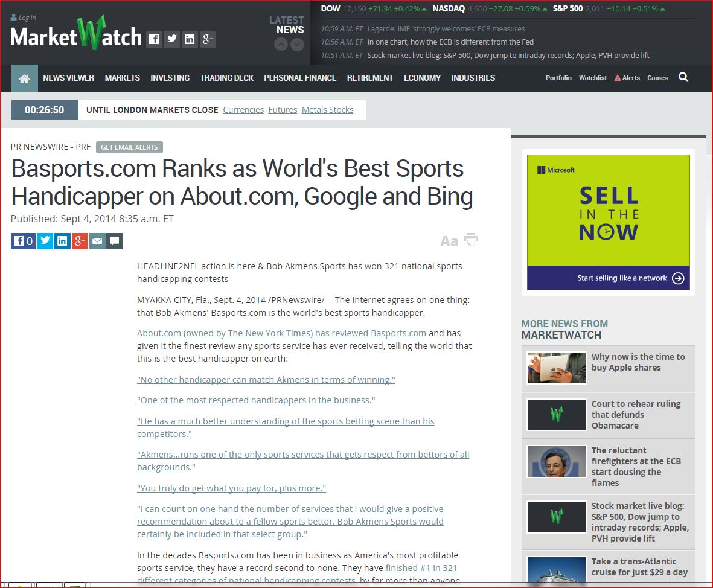Share article via Google+ icon
This screenshot has width=713, height=588.
point(80,241)
